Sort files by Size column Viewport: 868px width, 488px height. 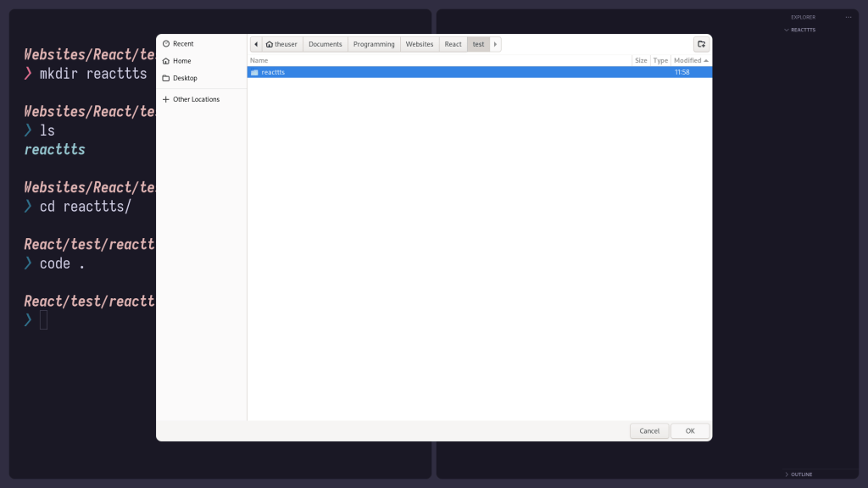click(641, 61)
